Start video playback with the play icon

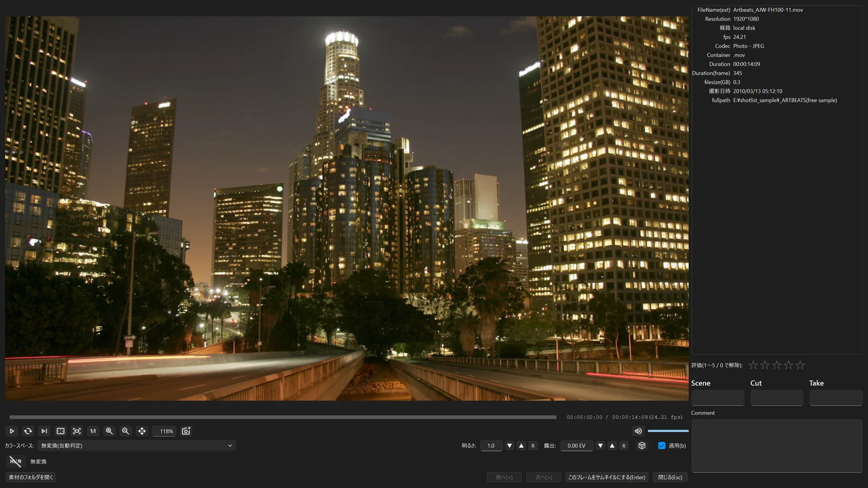(x=11, y=431)
